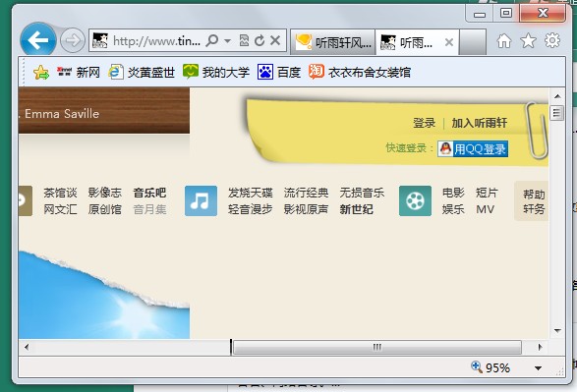Viewport: 577px width, 392px height.
Task: Expand the address bar search dropdown arrow
Action: [x=228, y=40]
